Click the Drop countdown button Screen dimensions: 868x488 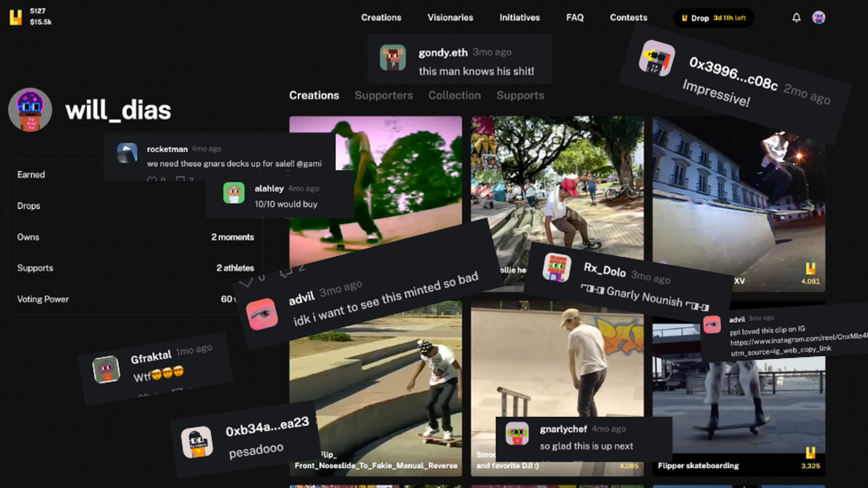point(713,18)
